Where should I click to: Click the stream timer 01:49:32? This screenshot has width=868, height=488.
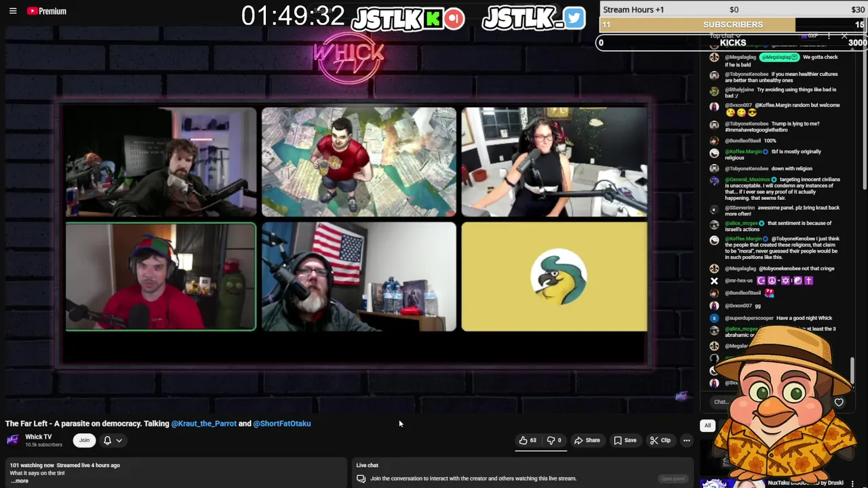pos(293,16)
